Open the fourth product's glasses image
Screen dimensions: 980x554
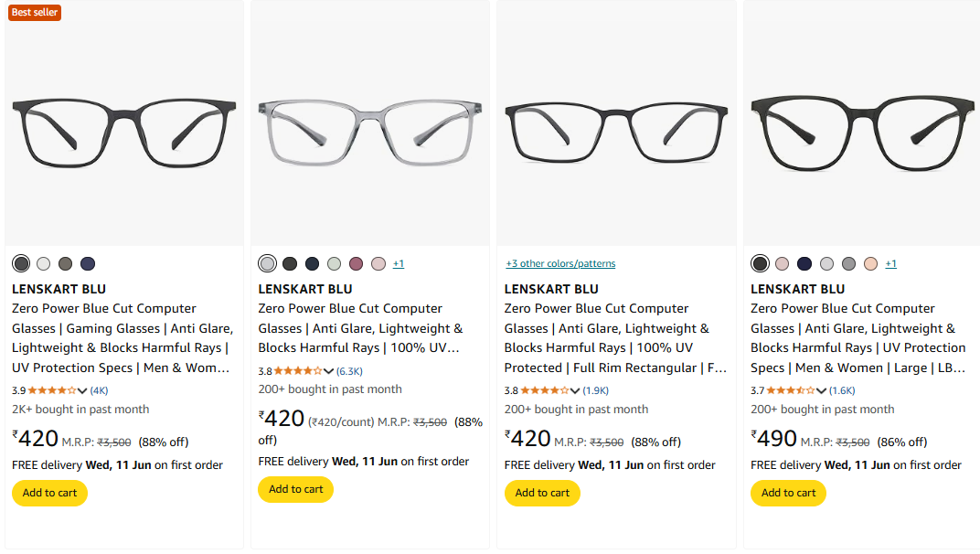(861, 128)
